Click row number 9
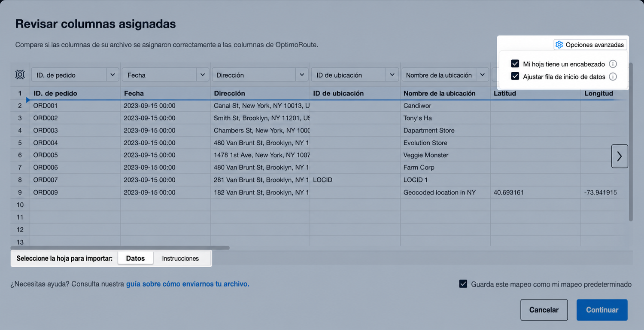Image resolution: width=644 pixels, height=330 pixels. 20,192
